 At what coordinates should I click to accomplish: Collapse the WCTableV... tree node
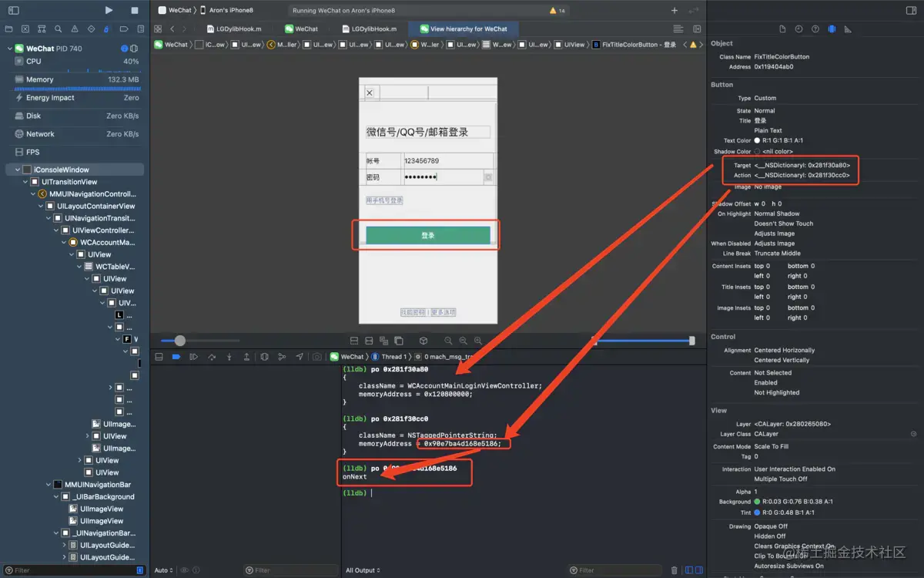point(79,267)
